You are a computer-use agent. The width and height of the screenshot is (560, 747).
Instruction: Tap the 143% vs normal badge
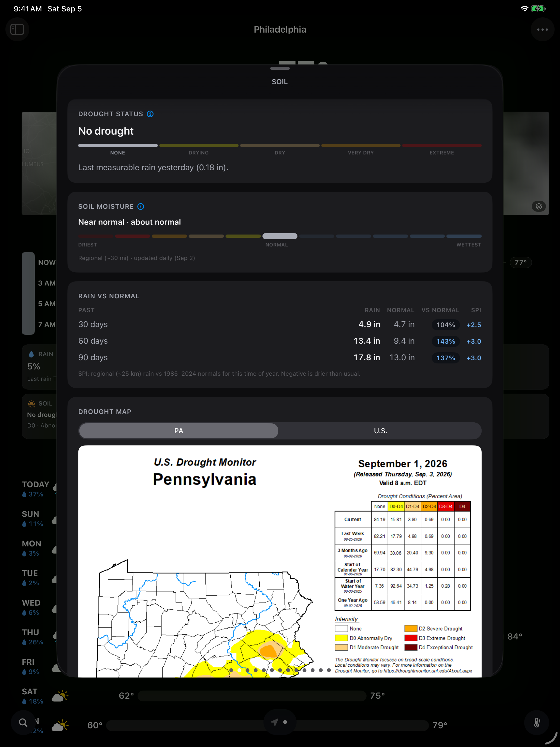point(446,341)
